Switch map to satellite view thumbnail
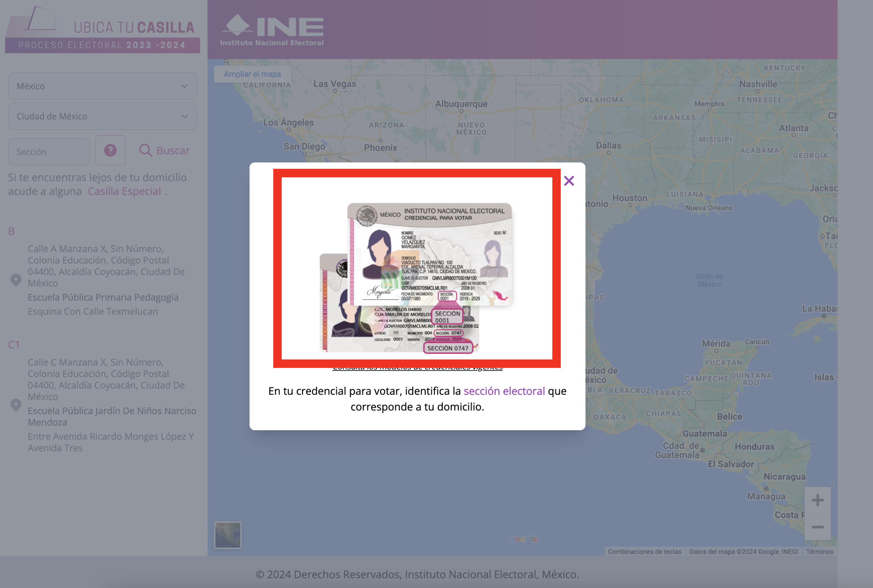This screenshot has width=873, height=588. click(x=228, y=535)
